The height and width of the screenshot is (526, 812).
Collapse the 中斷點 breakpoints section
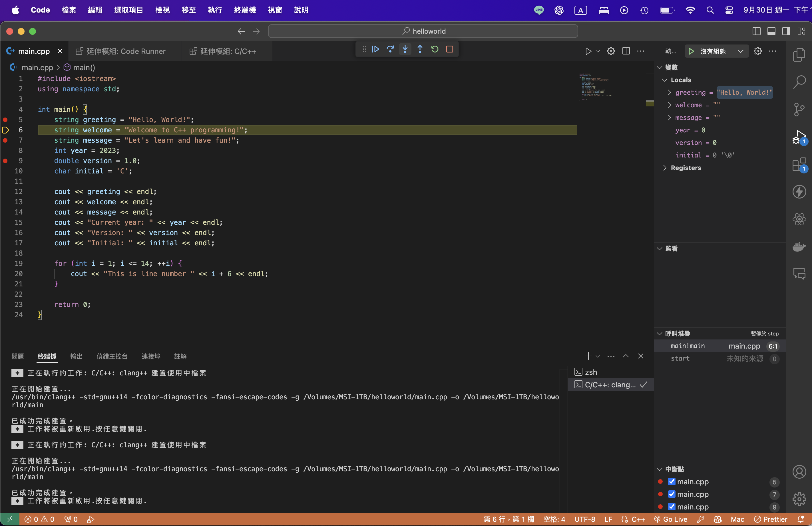point(660,469)
